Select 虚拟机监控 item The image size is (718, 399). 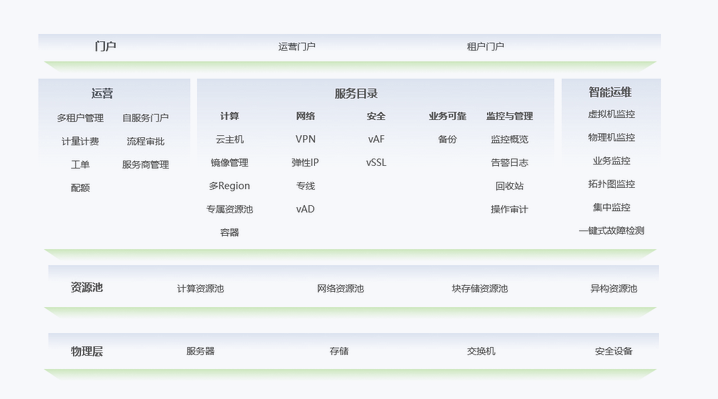tap(611, 114)
